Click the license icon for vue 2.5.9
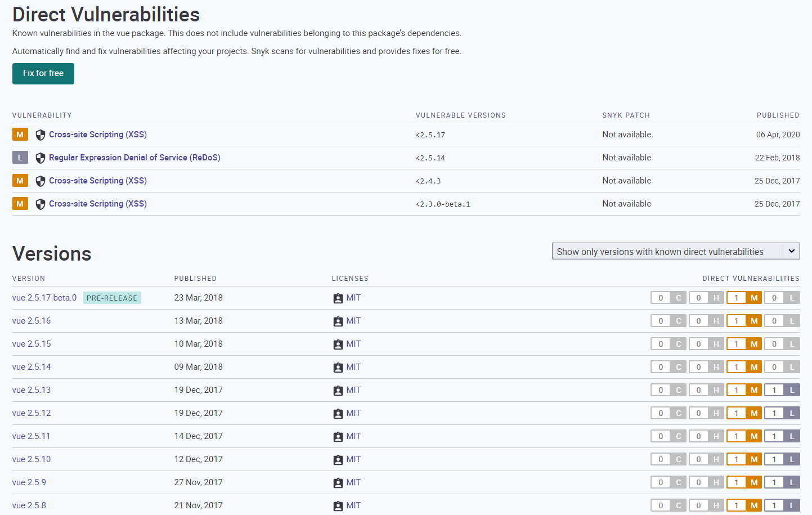 (338, 483)
